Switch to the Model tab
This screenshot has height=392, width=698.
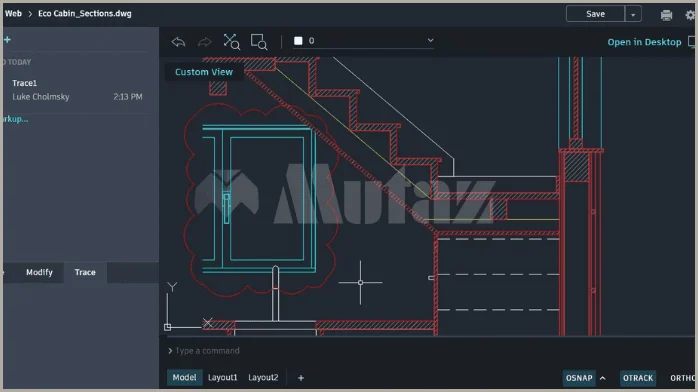184,377
